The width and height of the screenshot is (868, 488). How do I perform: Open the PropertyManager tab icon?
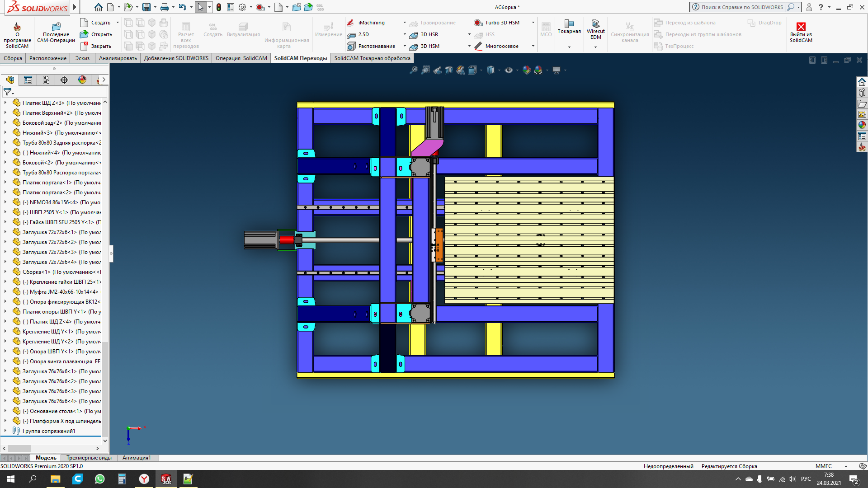click(x=28, y=80)
